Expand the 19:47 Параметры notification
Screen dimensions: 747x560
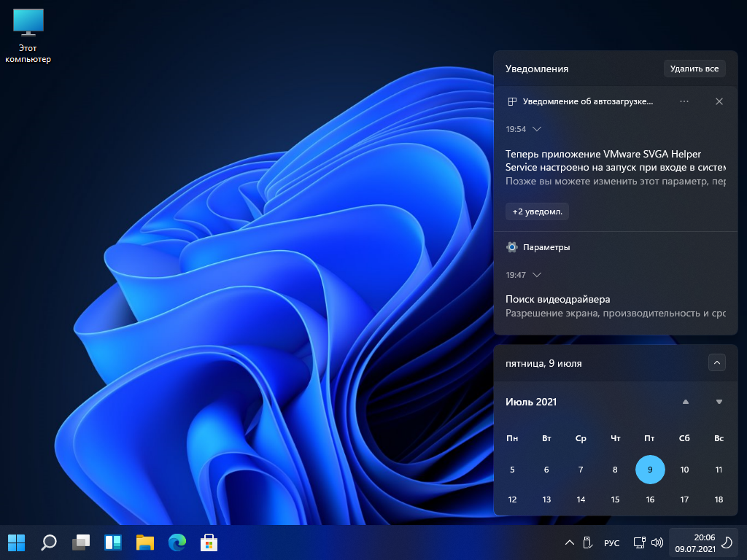coord(537,275)
